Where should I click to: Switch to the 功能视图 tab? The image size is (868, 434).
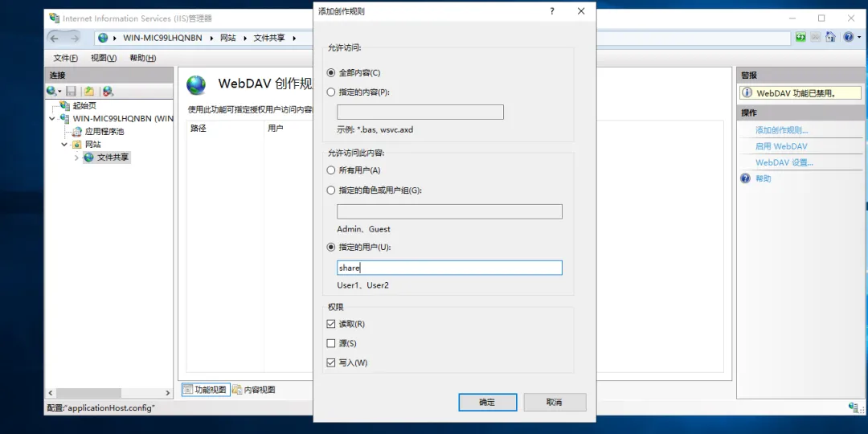[x=205, y=390]
